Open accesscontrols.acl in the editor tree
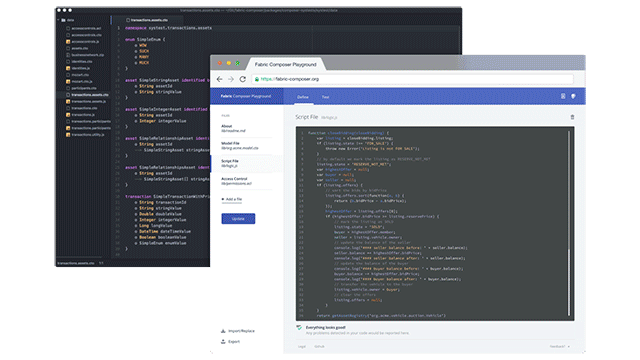 (86, 28)
